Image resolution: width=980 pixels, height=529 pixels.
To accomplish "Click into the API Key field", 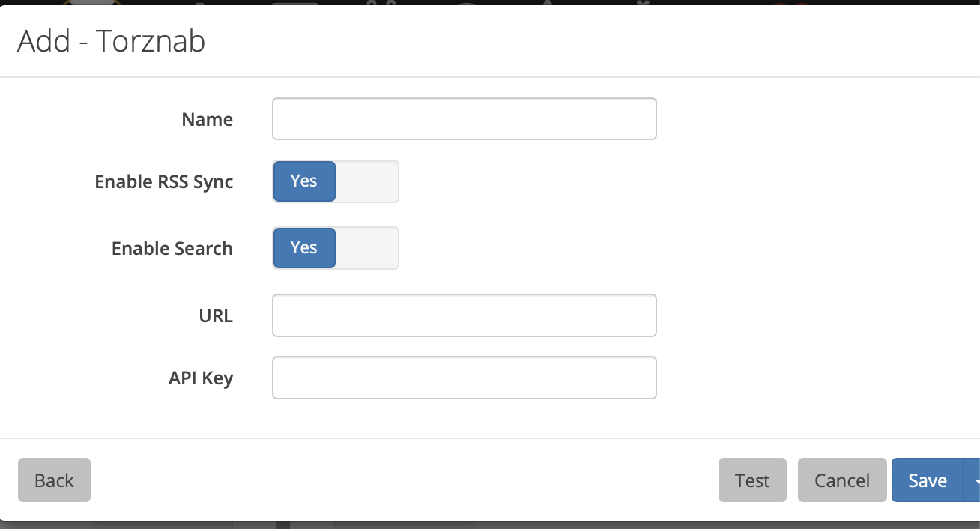I will pyautogui.click(x=464, y=378).
